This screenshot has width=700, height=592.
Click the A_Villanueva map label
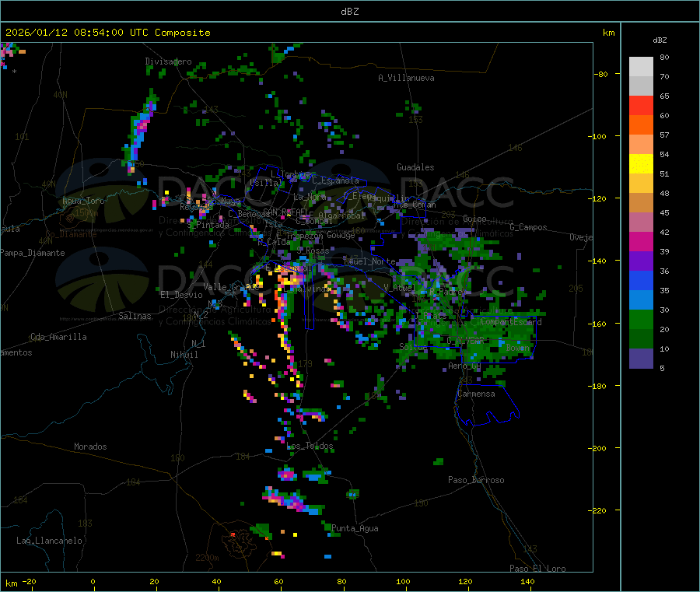[x=406, y=78]
